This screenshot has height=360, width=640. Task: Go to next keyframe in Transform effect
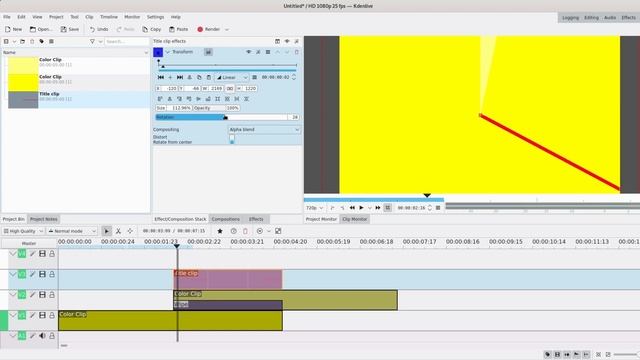click(180, 77)
